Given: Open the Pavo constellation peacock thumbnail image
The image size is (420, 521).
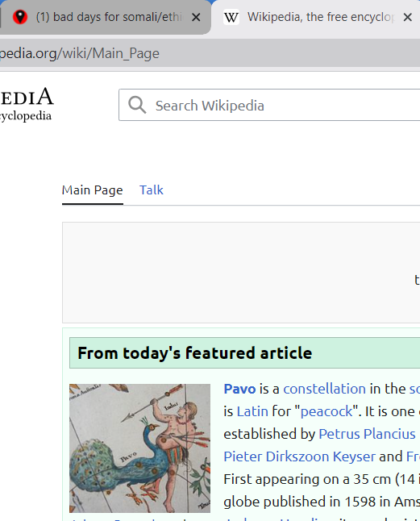Looking at the screenshot, I should click(139, 448).
